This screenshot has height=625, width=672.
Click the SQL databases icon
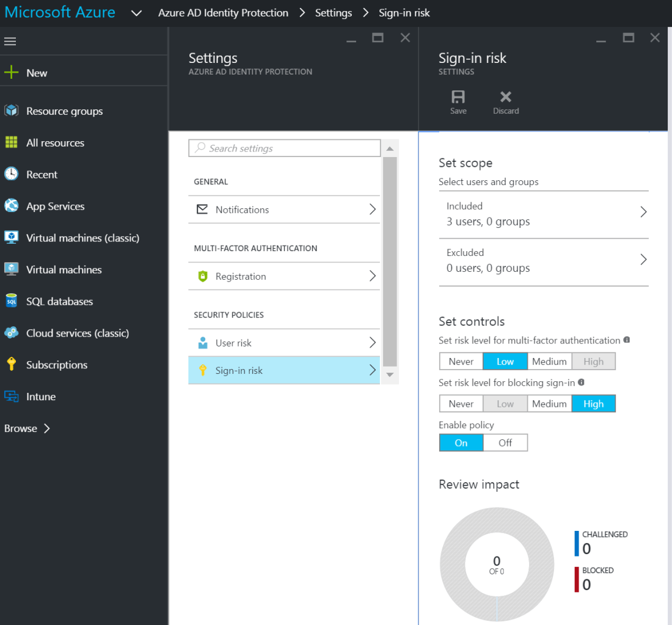point(12,301)
